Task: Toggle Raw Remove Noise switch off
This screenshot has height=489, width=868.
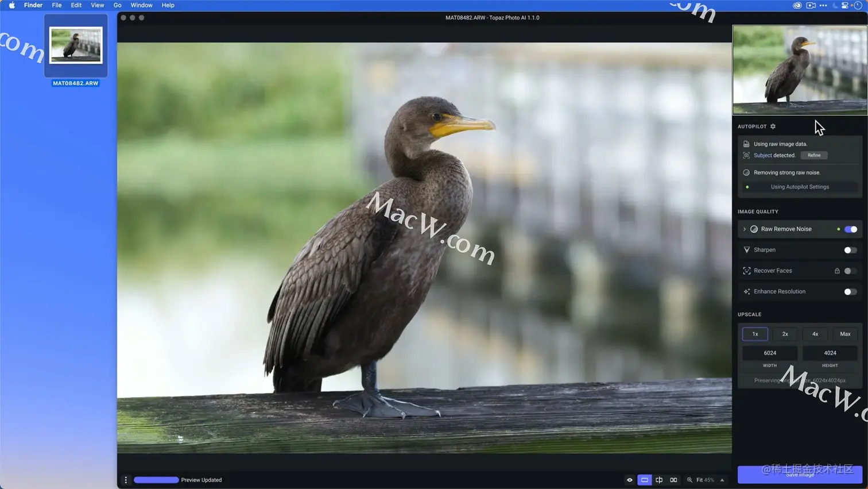Action: click(851, 229)
